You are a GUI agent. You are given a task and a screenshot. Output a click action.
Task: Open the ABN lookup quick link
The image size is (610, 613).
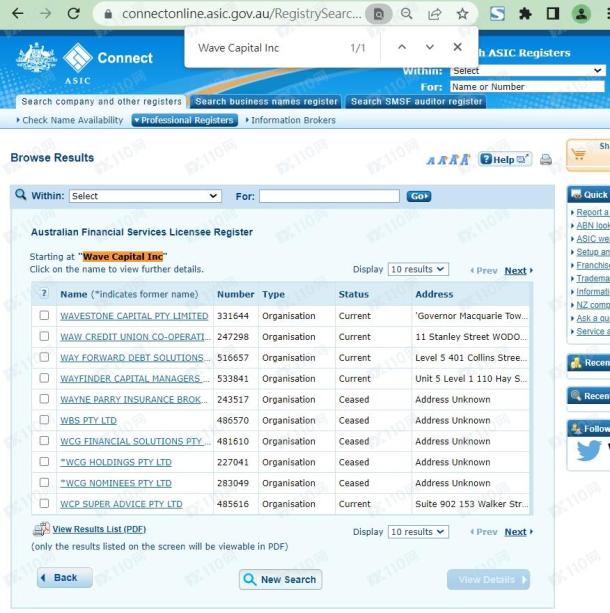click(x=593, y=225)
